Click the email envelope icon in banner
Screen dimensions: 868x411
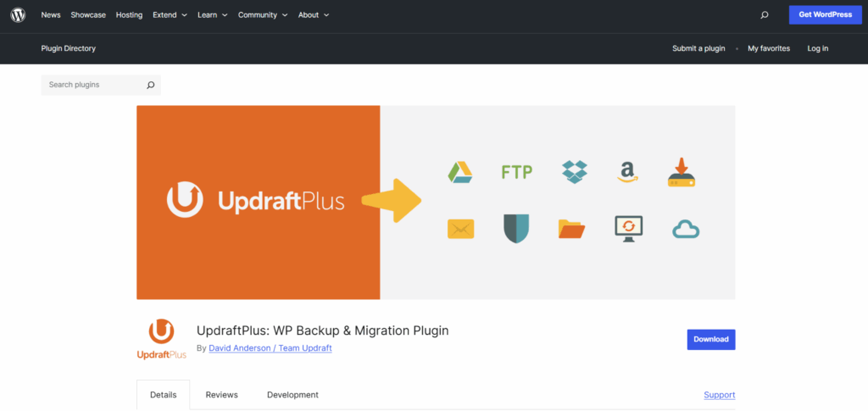click(x=460, y=229)
